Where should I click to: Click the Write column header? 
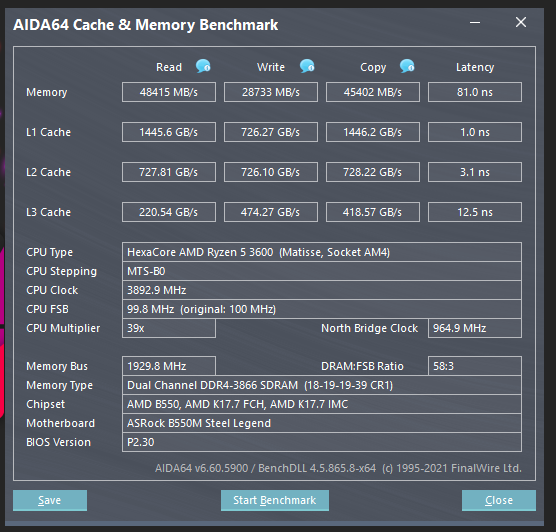click(x=271, y=67)
